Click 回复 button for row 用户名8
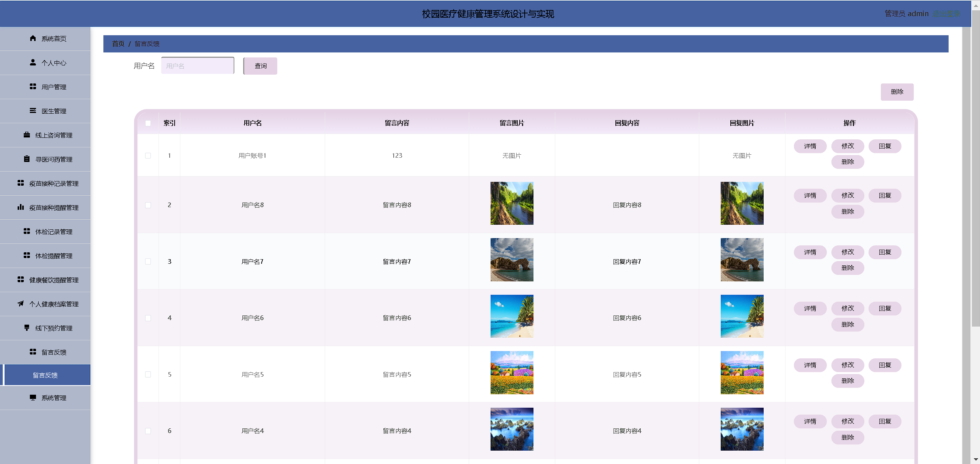The width and height of the screenshot is (980, 464). pos(885,196)
